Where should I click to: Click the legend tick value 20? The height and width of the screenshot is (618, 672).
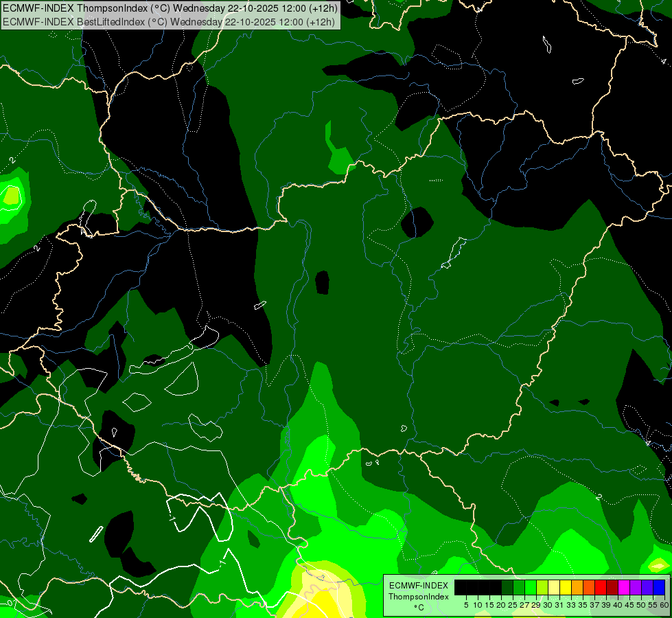[x=501, y=605]
